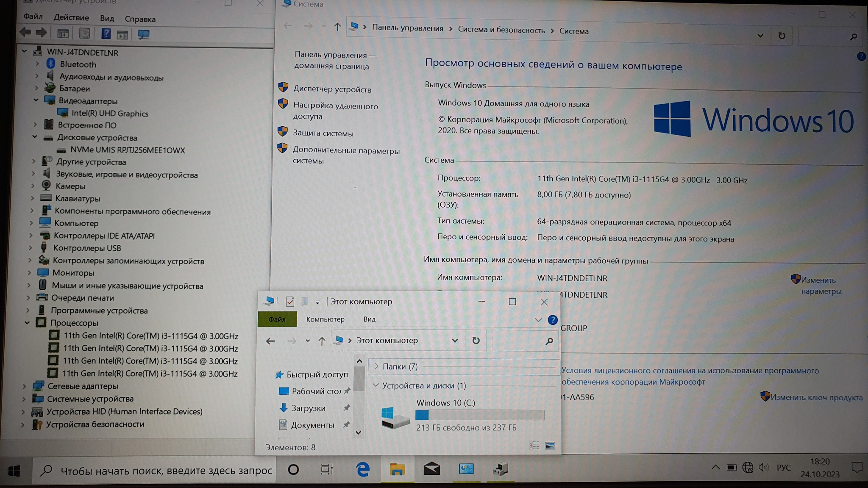Expand the Папки (7) group

376,366
